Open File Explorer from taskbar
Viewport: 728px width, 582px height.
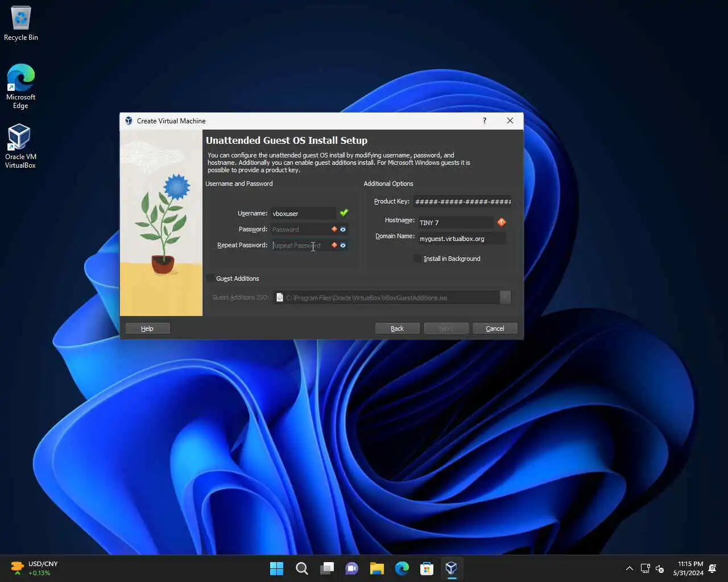[377, 568]
